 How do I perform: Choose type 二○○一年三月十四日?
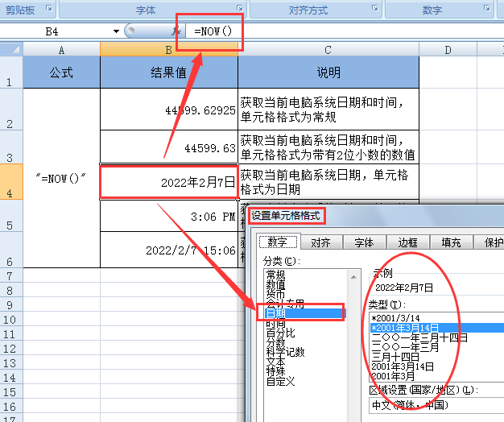point(419,337)
